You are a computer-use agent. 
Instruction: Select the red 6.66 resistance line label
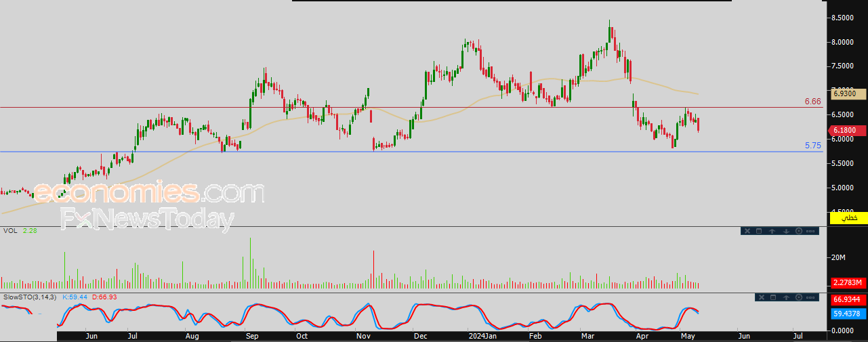pos(812,102)
